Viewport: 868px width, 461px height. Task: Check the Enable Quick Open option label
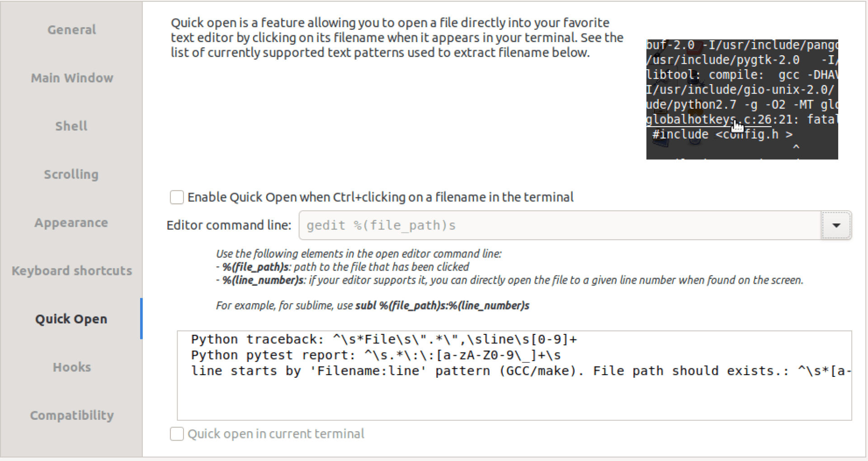pos(381,197)
